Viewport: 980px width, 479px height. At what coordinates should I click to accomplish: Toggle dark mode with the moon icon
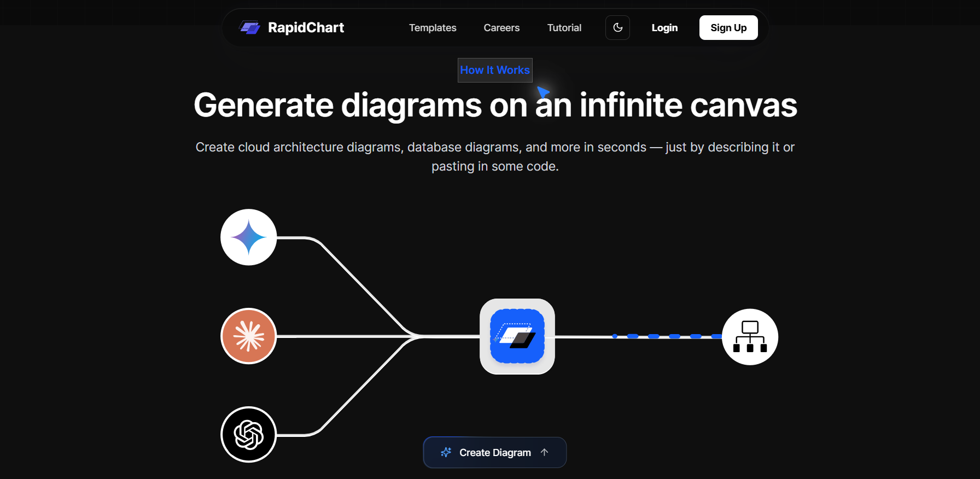click(x=617, y=27)
